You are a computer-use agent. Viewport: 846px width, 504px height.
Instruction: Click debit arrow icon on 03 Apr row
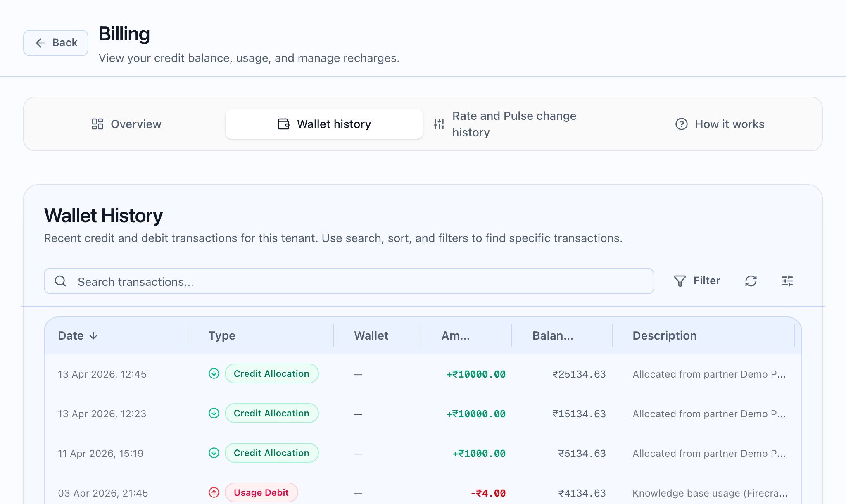point(214,492)
